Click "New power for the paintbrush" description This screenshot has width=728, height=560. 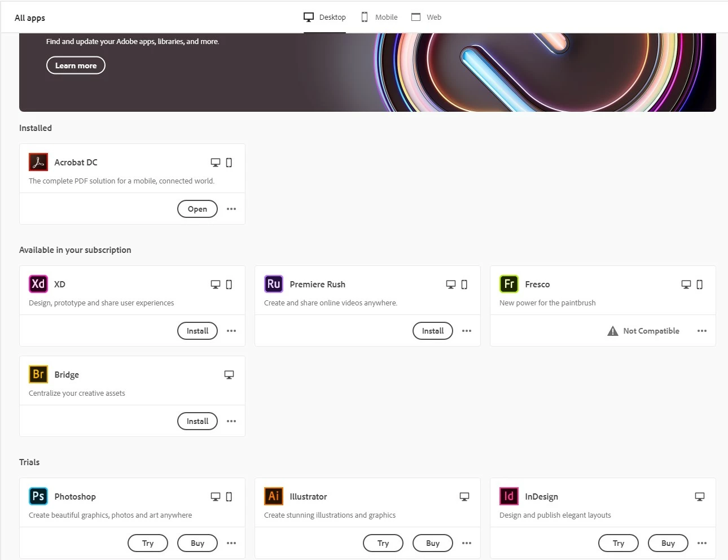tap(547, 303)
